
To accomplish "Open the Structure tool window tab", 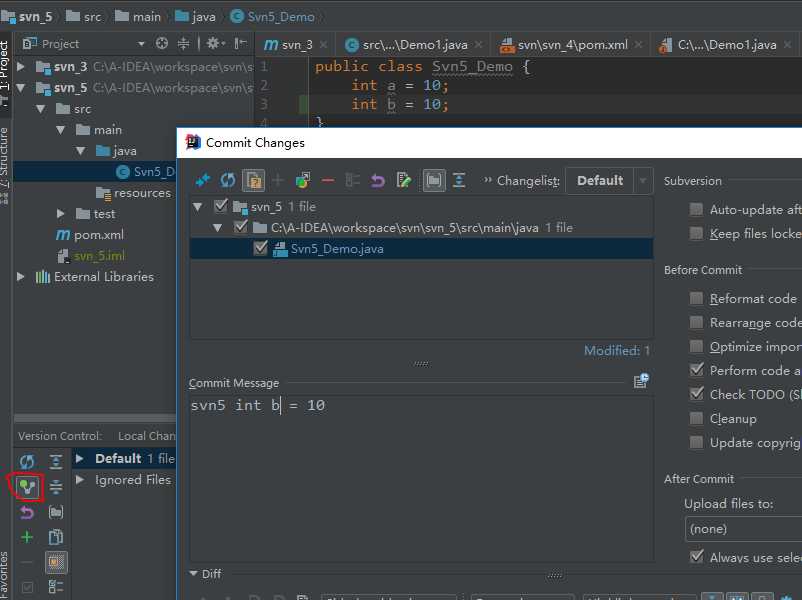I will [5, 165].
